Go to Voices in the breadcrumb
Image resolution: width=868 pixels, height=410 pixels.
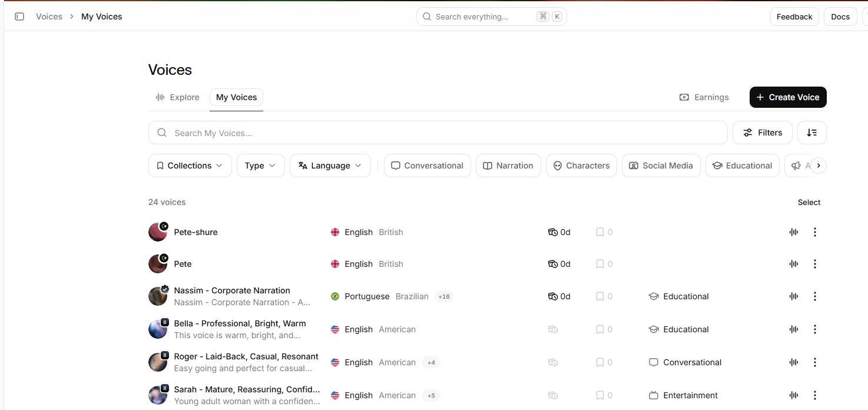[x=49, y=16]
